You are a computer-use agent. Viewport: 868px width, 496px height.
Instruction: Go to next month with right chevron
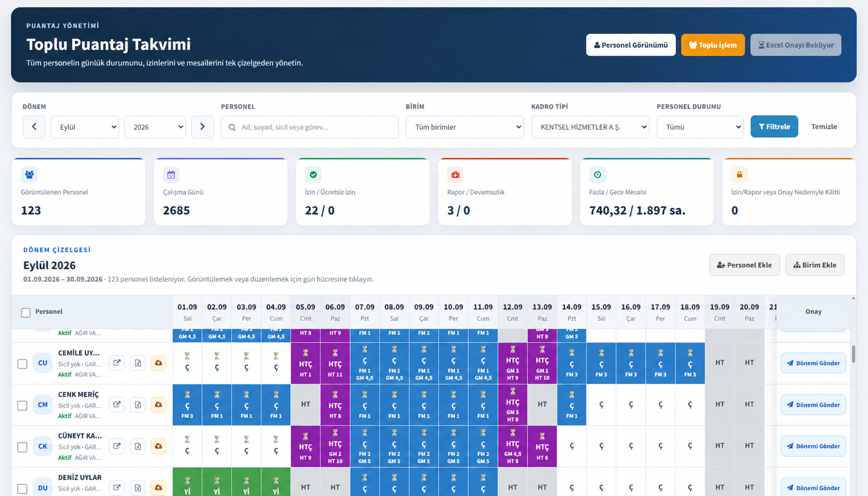pos(202,127)
